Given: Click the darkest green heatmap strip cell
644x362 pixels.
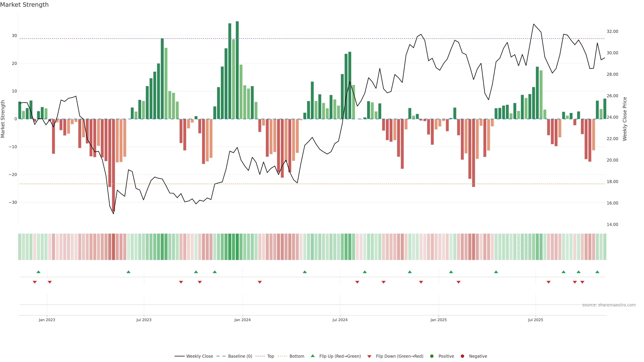Looking at the screenshot, I should (237, 247).
